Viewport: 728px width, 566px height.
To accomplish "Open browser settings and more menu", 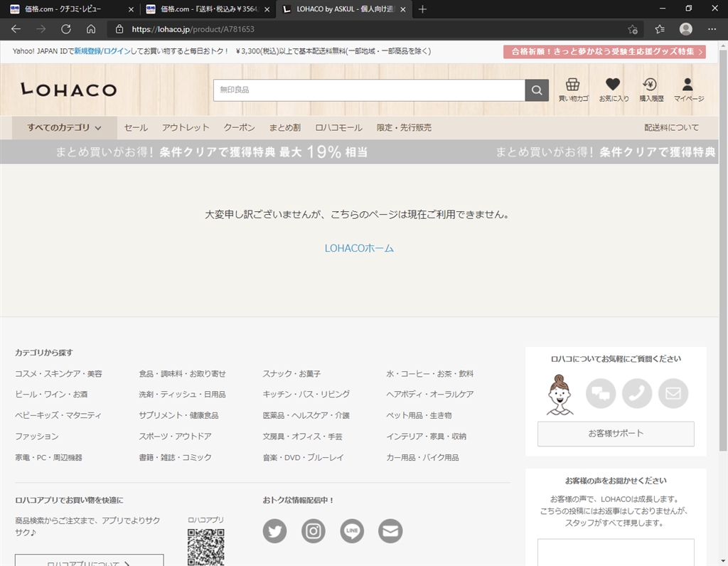I will click(x=712, y=29).
